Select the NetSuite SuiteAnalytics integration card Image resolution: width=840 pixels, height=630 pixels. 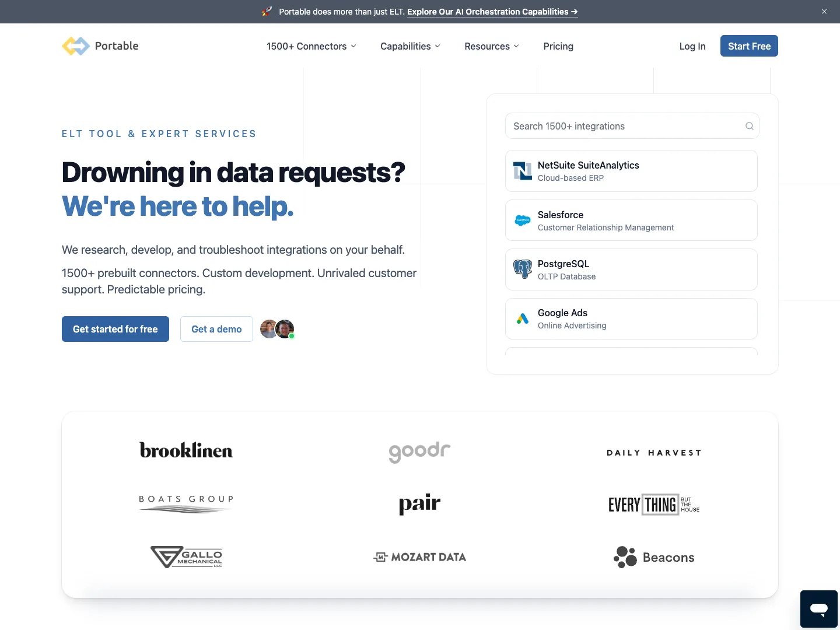pyautogui.click(x=631, y=171)
